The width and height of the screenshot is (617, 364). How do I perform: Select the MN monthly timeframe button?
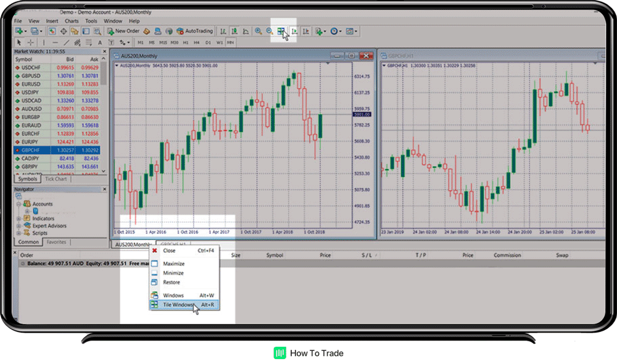tap(230, 42)
